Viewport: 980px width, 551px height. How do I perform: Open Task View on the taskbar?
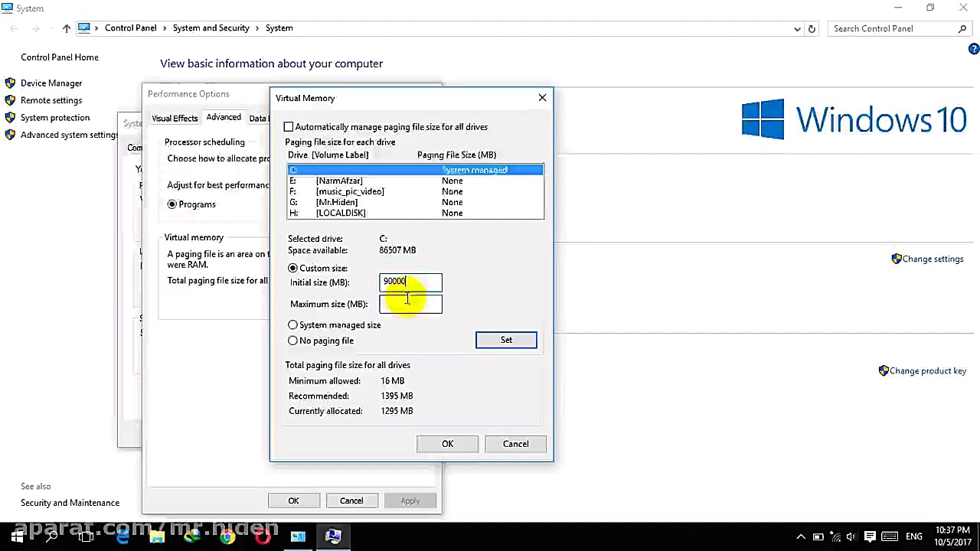86,536
